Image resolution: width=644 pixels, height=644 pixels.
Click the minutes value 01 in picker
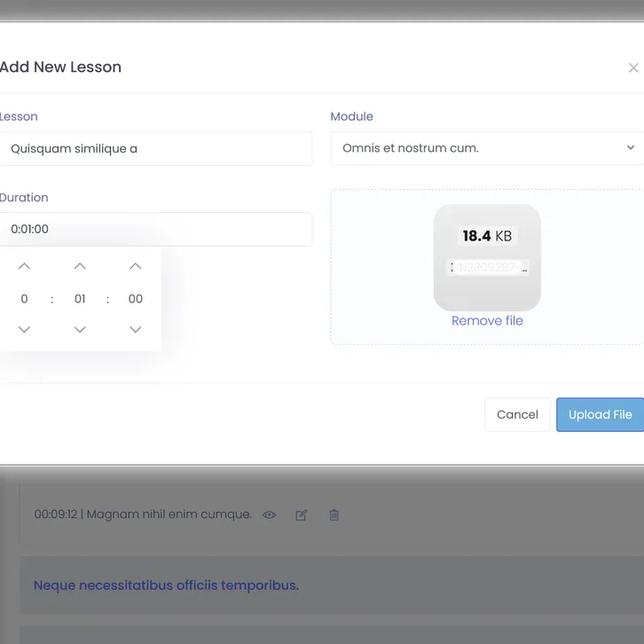tap(80, 299)
